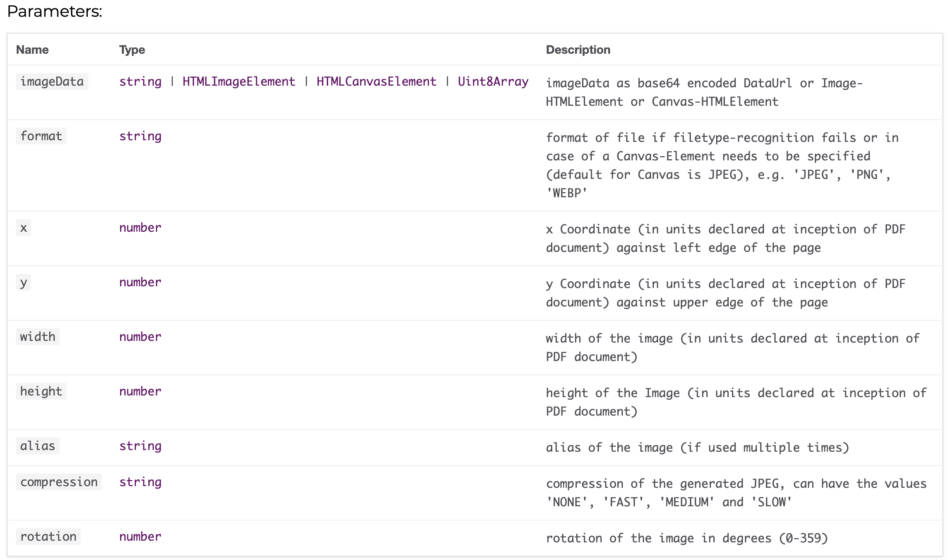Click the number type in x row
Screen dimensions: 950x560
140,228
